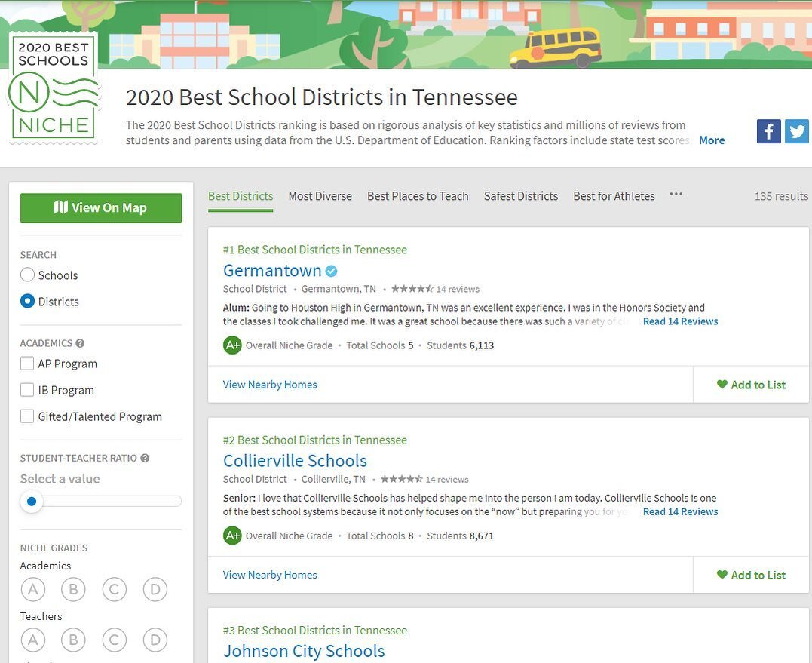Click the Niche 2020 Best Schools badge
Screen dimensions: 812x663
coord(54,87)
